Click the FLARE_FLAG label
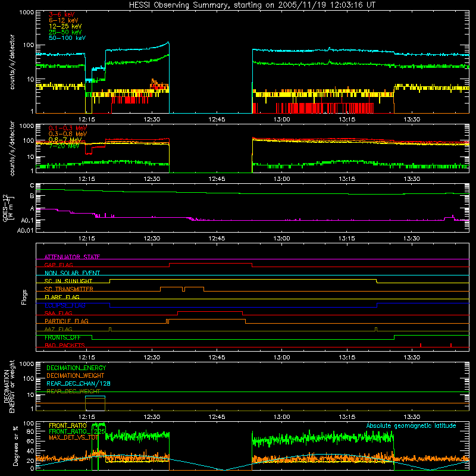 click(62, 297)
